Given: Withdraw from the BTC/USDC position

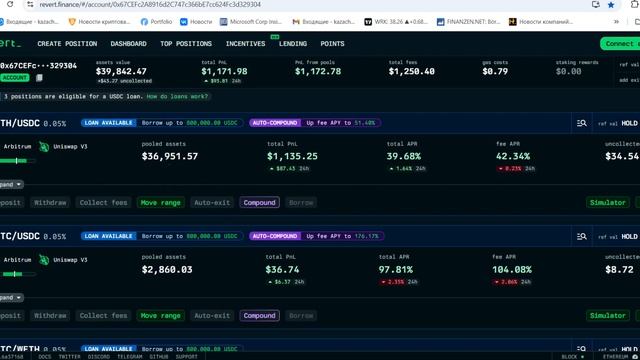Looking at the screenshot, I should pos(50,316).
